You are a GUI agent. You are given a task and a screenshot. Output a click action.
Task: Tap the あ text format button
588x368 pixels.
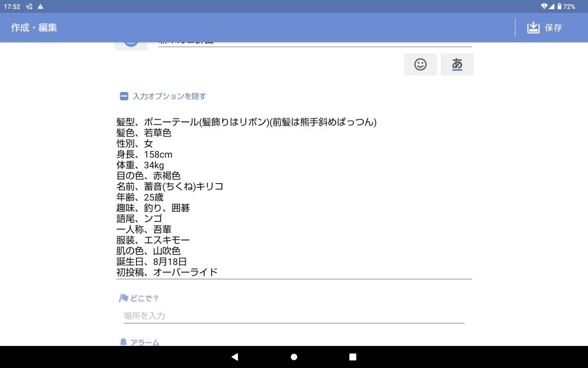457,64
